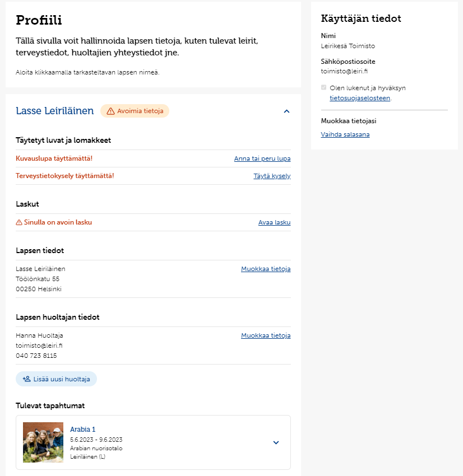Click the add-person icon beside Lisää uusi huoltaja
The height and width of the screenshot is (476, 463).
pos(27,379)
